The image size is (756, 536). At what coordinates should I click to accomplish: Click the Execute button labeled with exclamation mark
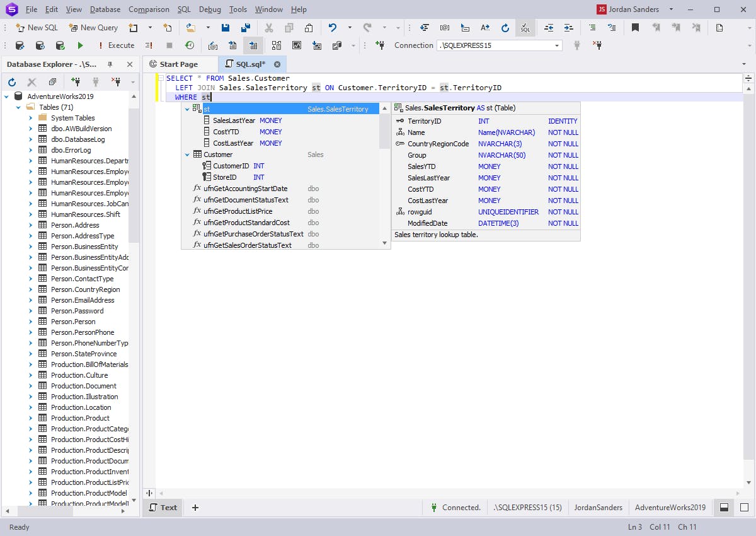pyautogui.click(x=115, y=45)
